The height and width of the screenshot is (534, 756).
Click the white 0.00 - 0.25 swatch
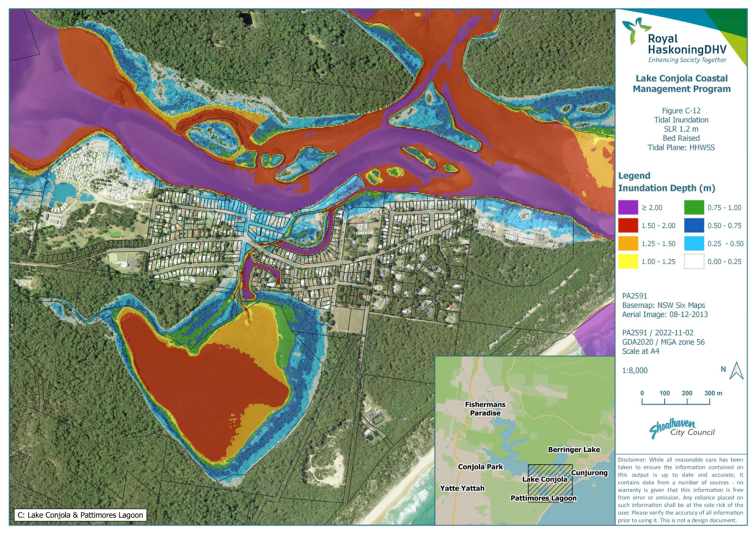point(694,261)
